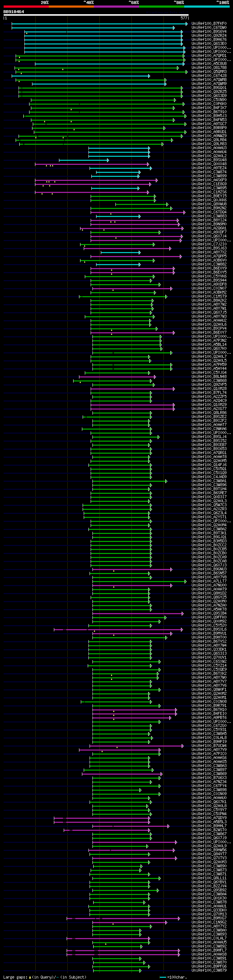Select the UniRef100_O81788 label

point(209,68)
